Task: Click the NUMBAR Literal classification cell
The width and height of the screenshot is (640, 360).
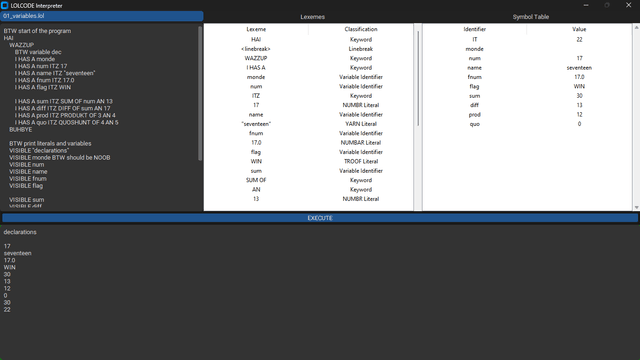Action: (361, 143)
